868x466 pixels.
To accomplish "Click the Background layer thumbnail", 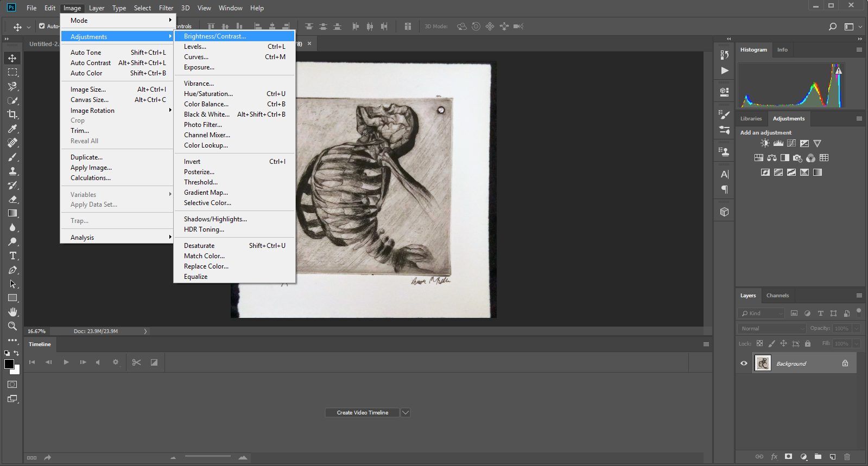I will pos(763,363).
